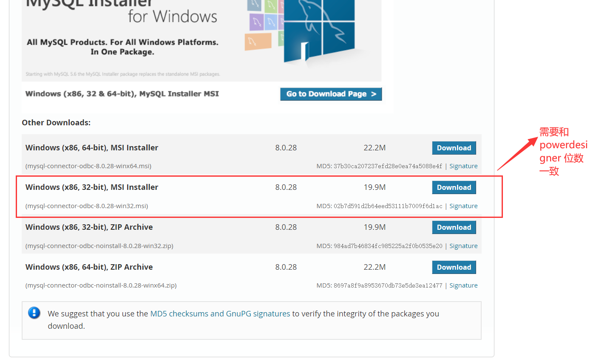Open MD5 checksums and GnuPG signatures link
The width and height of the screenshot is (596, 364).
(x=220, y=314)
